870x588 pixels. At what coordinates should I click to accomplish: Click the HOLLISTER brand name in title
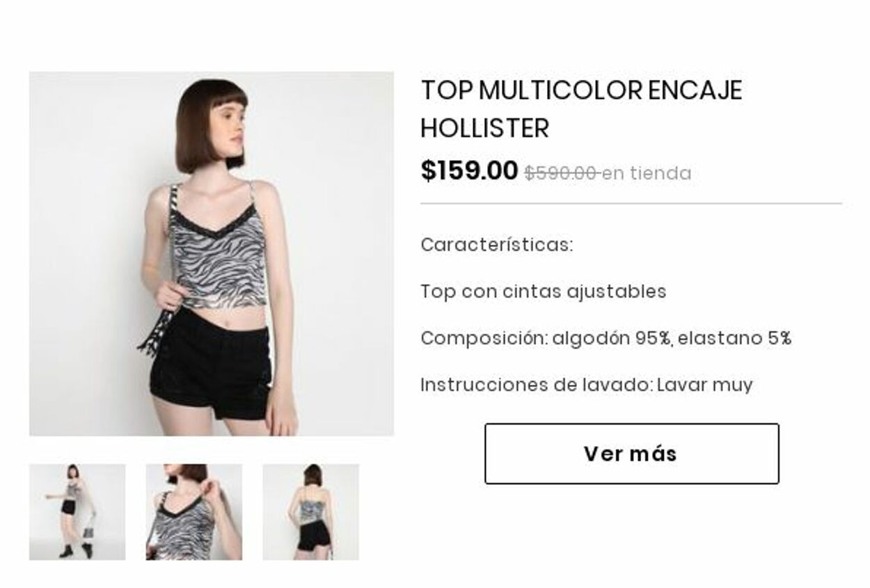pos(485,128)
